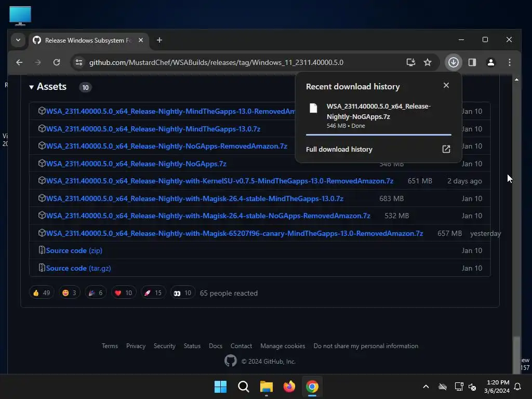Open the Privacy footer link
The image size is (532, 399).
tap(136, 346)
